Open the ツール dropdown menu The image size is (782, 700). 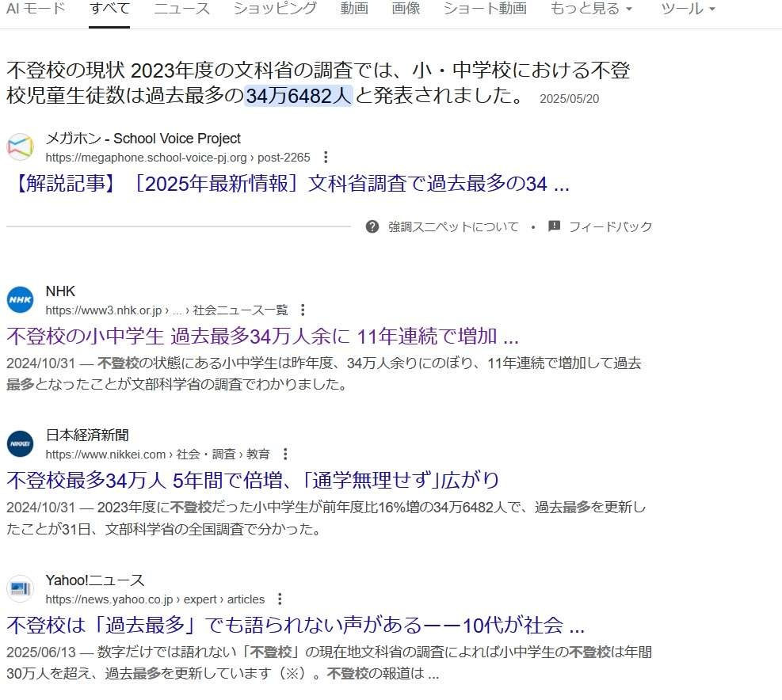pyautogui.click(x=687, y=9)
